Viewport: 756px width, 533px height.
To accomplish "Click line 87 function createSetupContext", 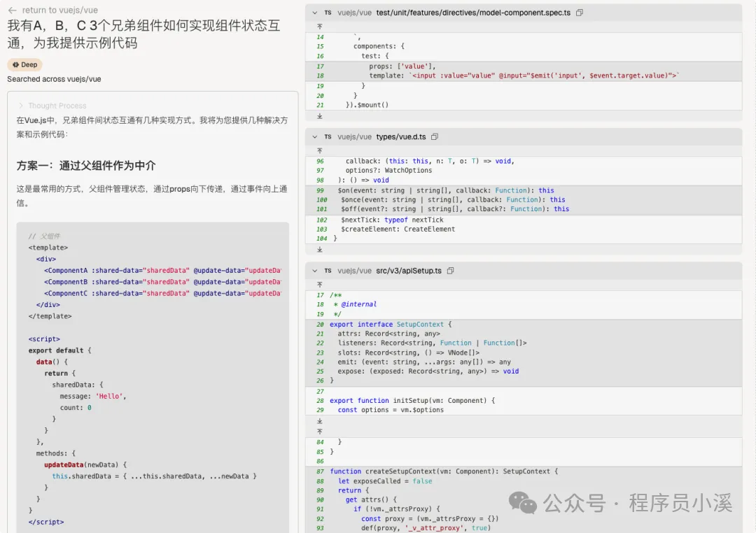I will [444, 471].
